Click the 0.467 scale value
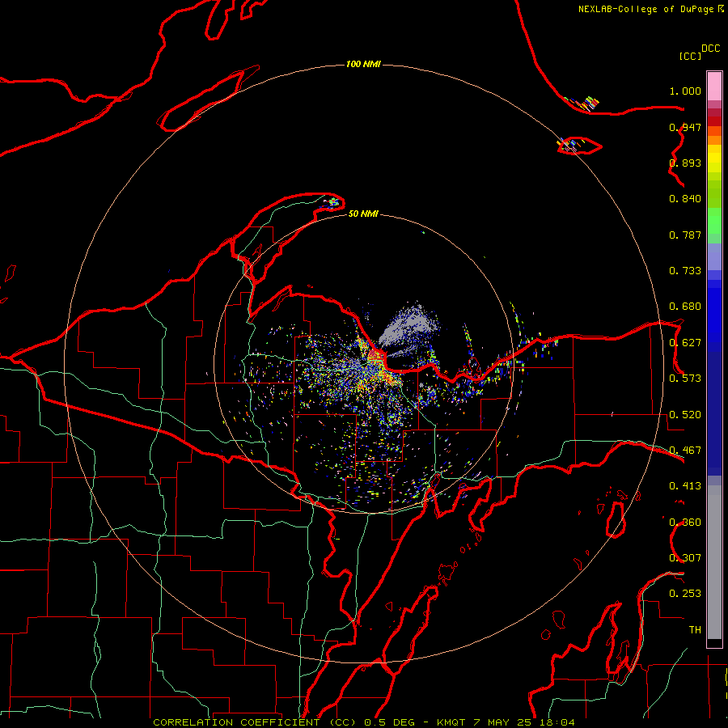Screen dimensions: 728x728 pos(685,451)
